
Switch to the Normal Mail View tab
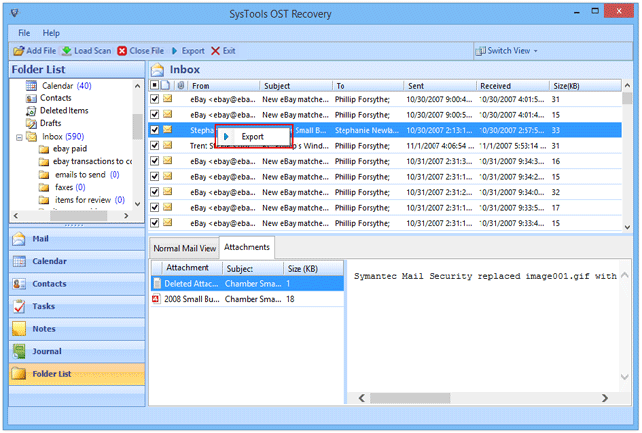point(184,248)
